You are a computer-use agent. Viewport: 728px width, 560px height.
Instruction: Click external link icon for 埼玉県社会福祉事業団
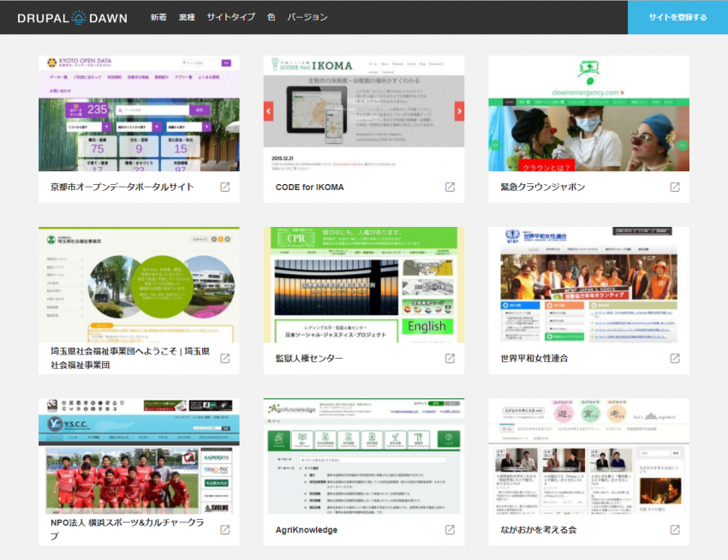pyautogui.click(x=224, y=359)
